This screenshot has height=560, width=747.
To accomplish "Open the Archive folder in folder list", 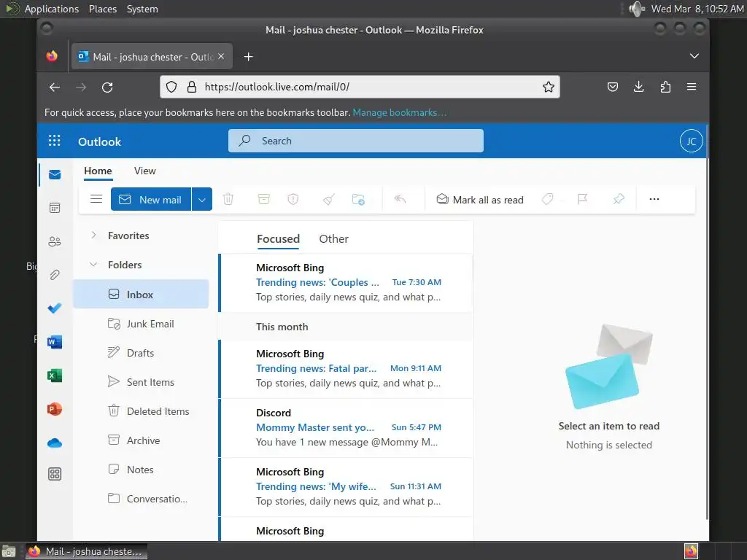I will tap(141, 440).
